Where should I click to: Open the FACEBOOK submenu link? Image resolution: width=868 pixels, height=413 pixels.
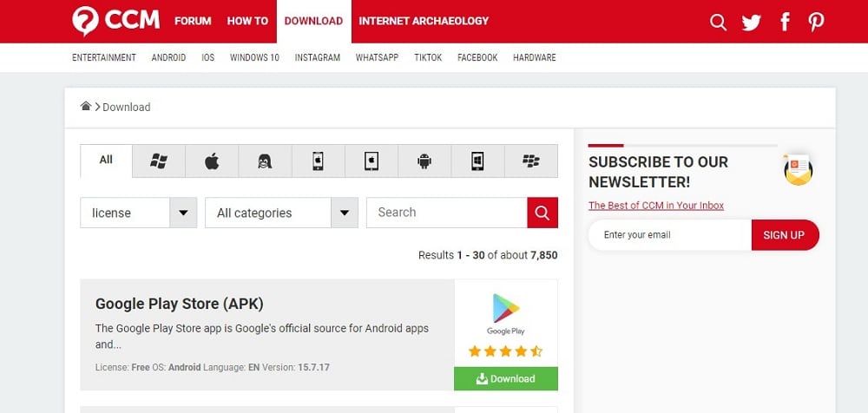click(477, 57)
